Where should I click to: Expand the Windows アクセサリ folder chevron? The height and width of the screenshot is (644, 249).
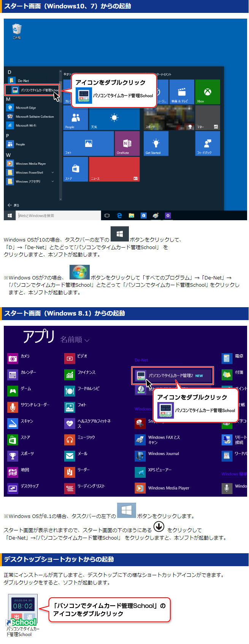pos(53,182)
